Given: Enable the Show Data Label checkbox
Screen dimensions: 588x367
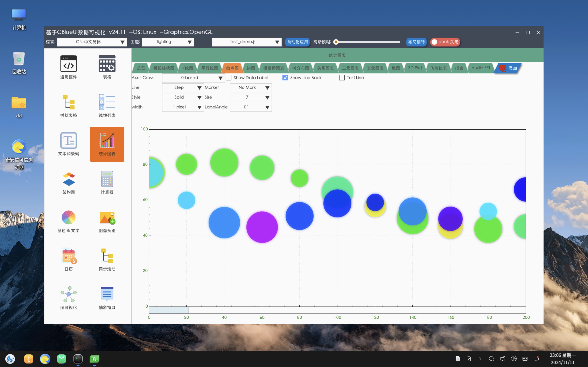Looking at the screenshot, I should 229,78.
